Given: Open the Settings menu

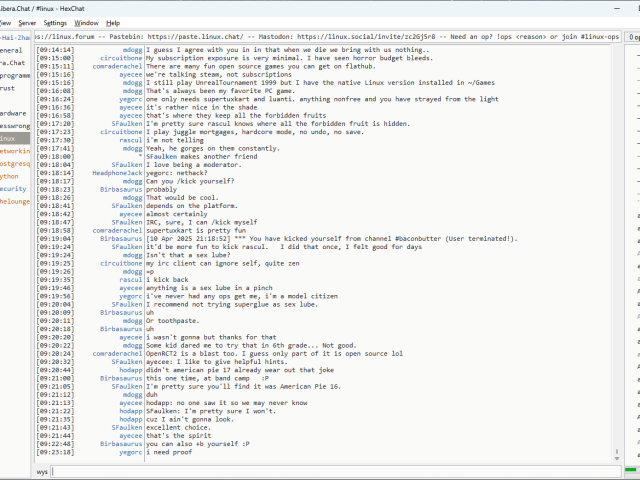Looking at the screenshot, I should point(56,22).
